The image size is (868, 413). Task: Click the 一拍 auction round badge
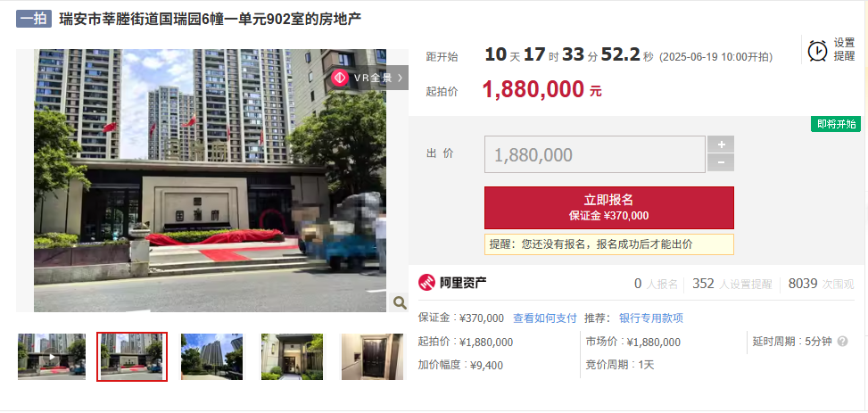click(x=34, y=19)
